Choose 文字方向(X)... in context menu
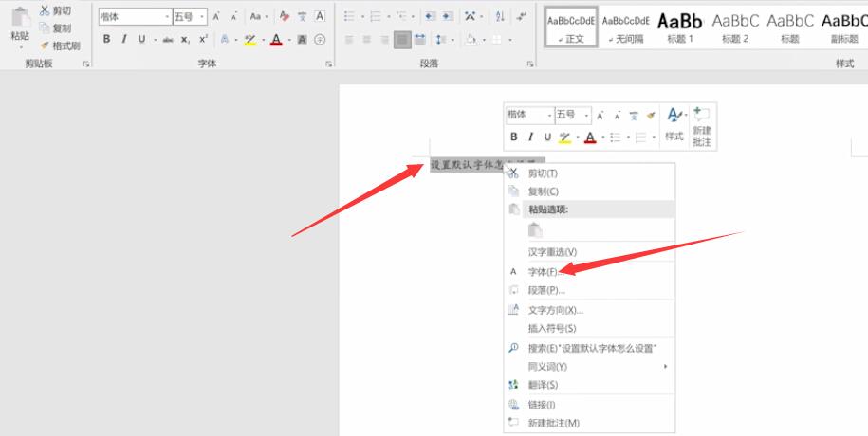The width and height of the screenshot is (868, 436). 589,310
